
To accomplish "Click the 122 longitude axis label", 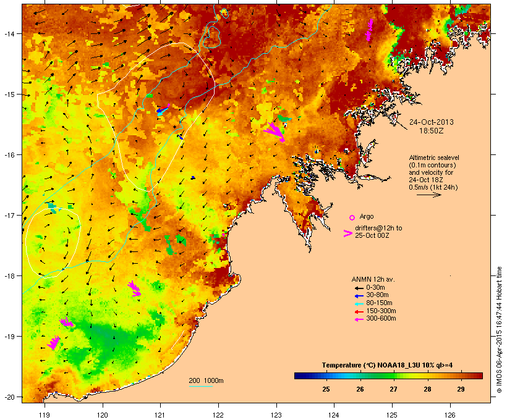I will point(218,415).
